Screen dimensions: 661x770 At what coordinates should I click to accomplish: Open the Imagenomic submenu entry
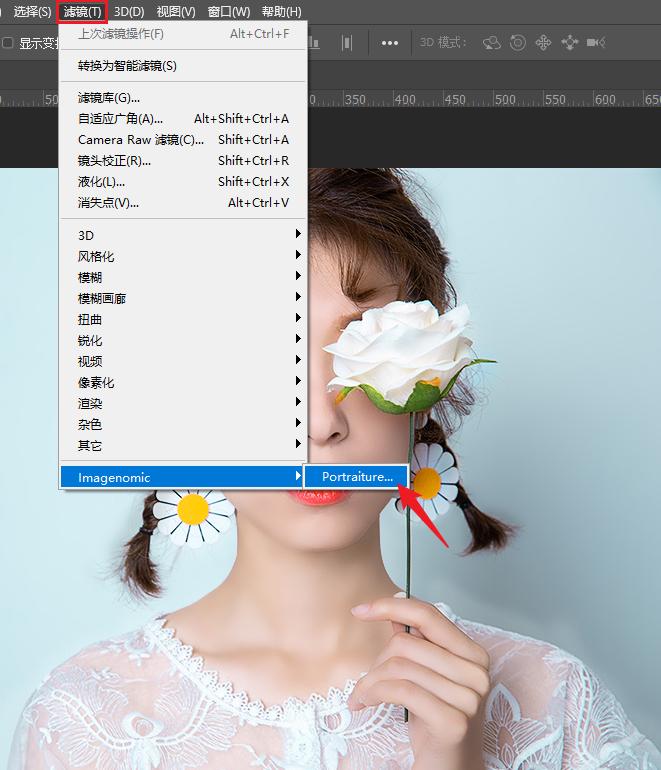[181, 477]
